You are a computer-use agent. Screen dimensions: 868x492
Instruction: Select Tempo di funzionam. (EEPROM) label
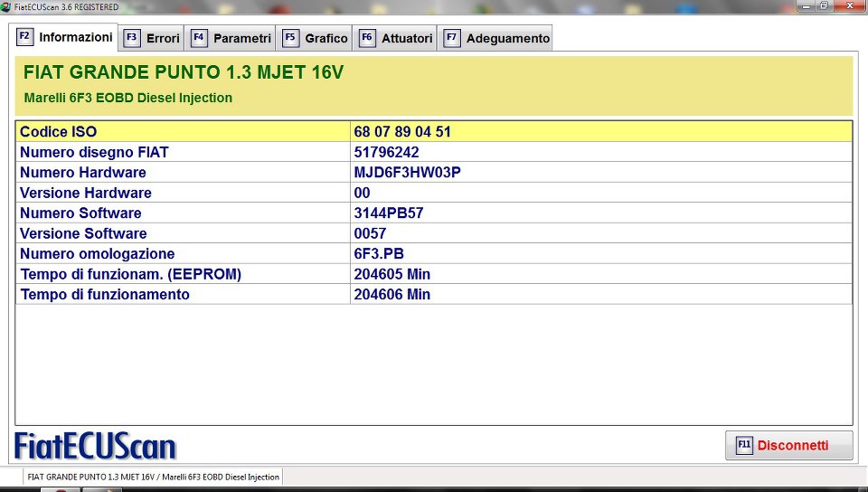(x=130, y=275)
